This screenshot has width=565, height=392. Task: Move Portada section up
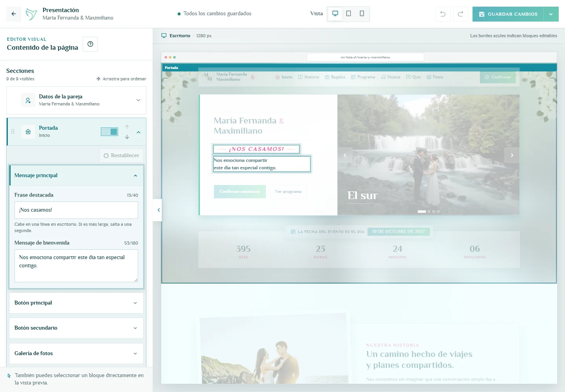(127, 127)
